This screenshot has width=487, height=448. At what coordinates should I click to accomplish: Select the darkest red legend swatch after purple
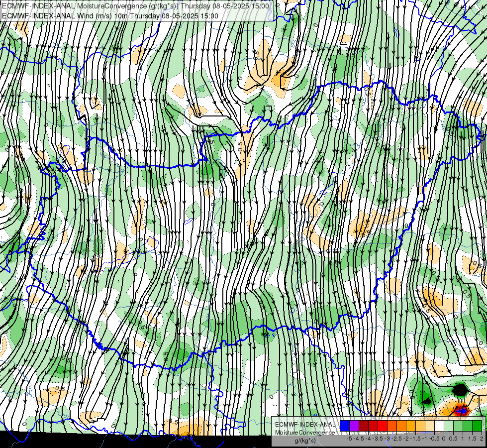click(x=364, y=426)
